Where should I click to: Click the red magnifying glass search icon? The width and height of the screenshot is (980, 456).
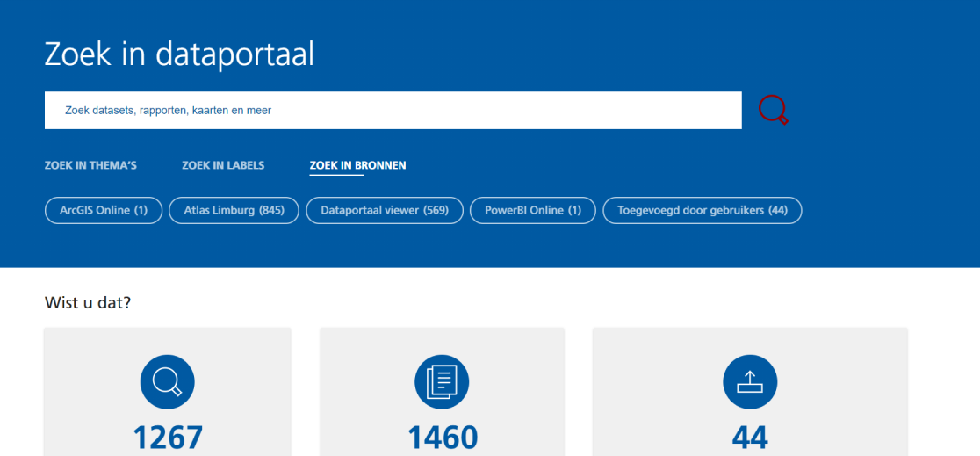773,110
